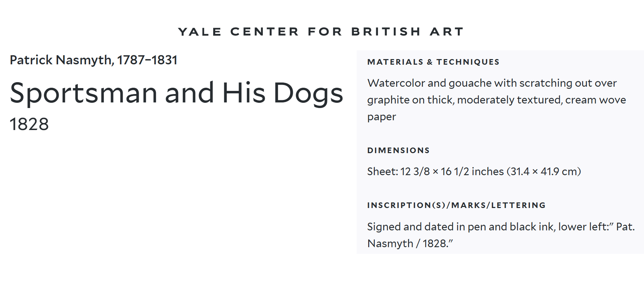Click the watercolor and gouache description text
The height and width of the screenshot is (301, 644).
pos(497,100)
